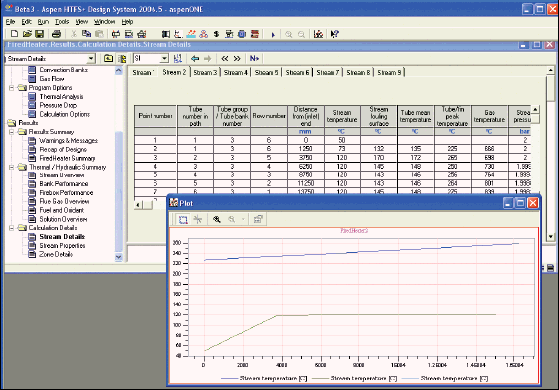Click the Print icon in main toolbar
This screenshot has height=390, width=559.
pos(56,34)
